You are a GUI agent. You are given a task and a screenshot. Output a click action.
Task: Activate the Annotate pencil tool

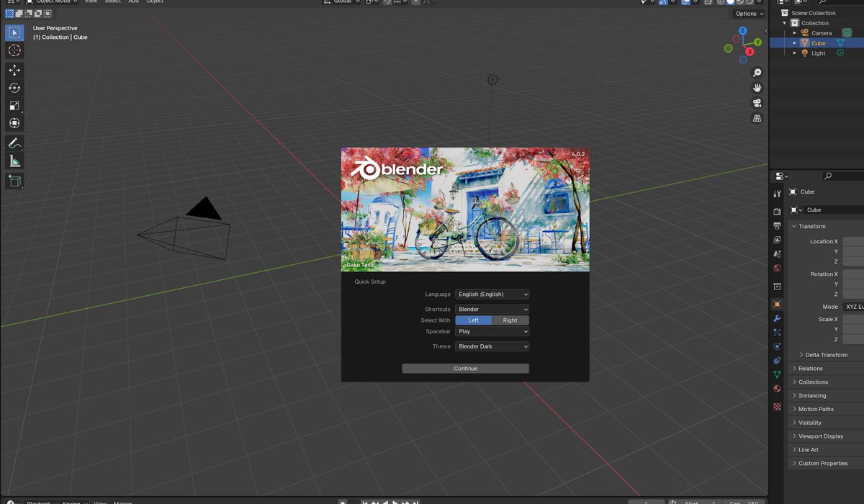click(x=14, y=143)
